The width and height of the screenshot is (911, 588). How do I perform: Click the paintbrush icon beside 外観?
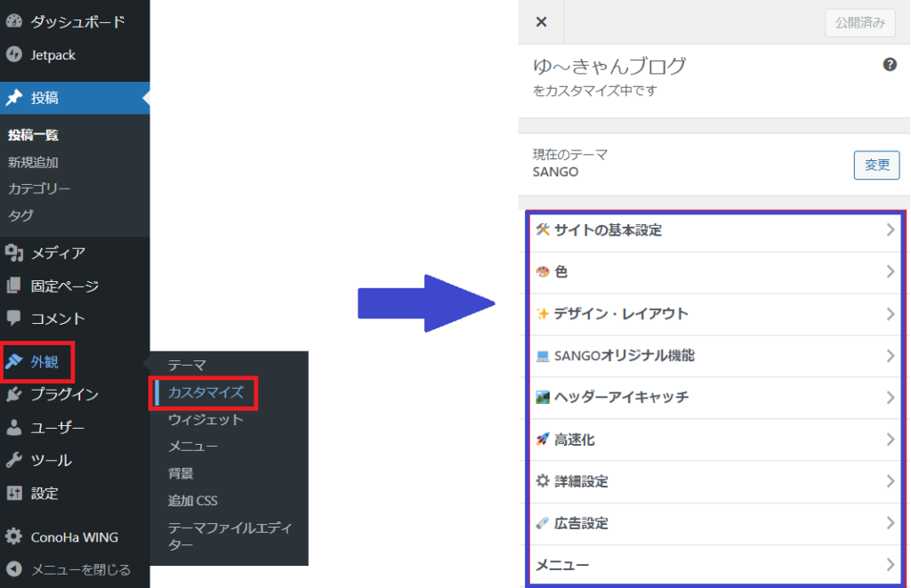pyautogui.click(x=14, y=361)
